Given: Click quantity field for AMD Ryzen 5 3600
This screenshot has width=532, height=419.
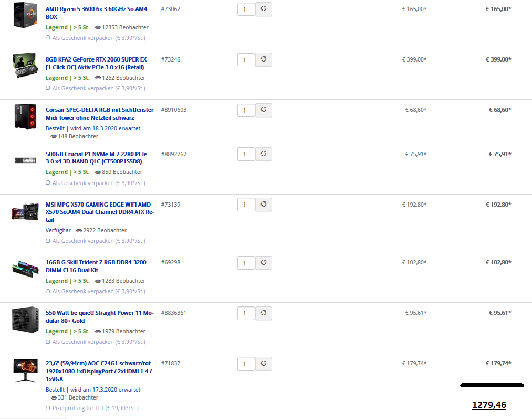Looking at the screenshot, I should point(246,9).
